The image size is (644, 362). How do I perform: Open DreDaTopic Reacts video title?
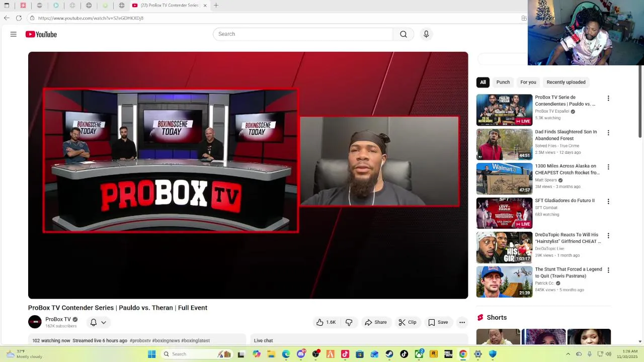[568, 238]
